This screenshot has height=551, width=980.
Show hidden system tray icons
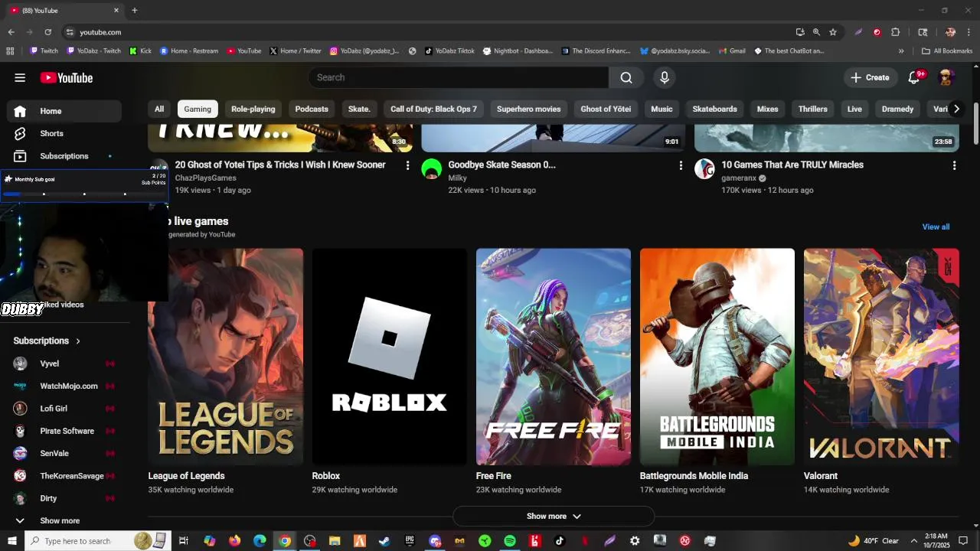914,541
